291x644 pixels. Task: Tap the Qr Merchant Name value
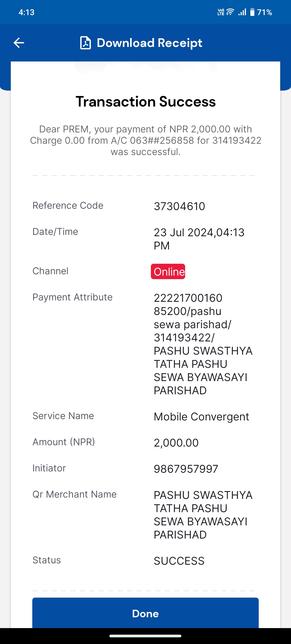click(203, 515)
